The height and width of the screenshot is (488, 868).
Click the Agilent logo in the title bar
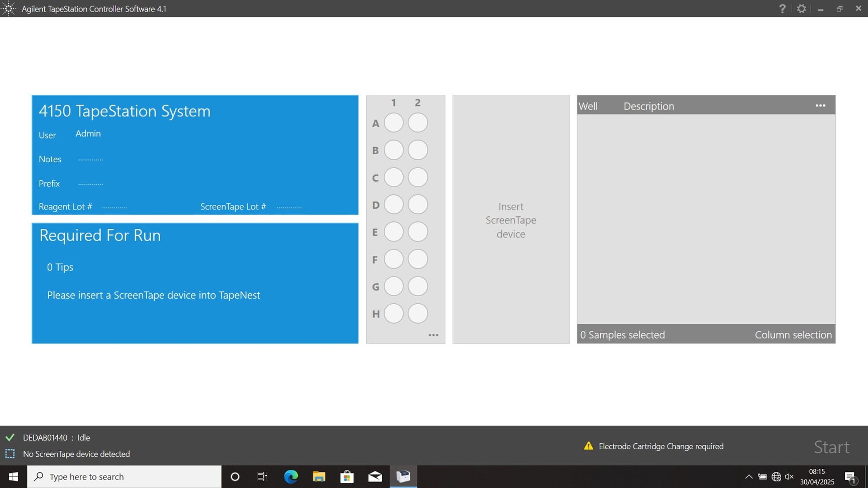click(x=8, y=8)
